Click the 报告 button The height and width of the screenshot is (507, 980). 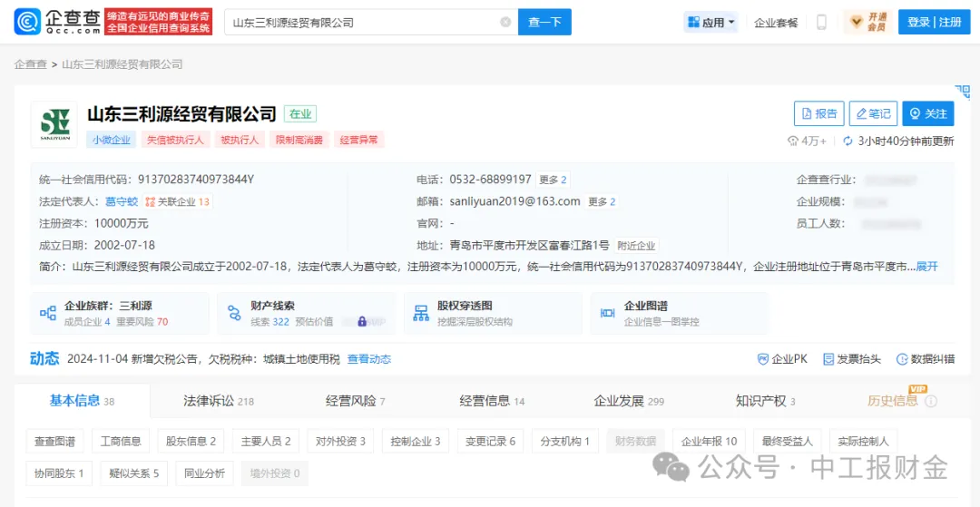pos(819,113)
